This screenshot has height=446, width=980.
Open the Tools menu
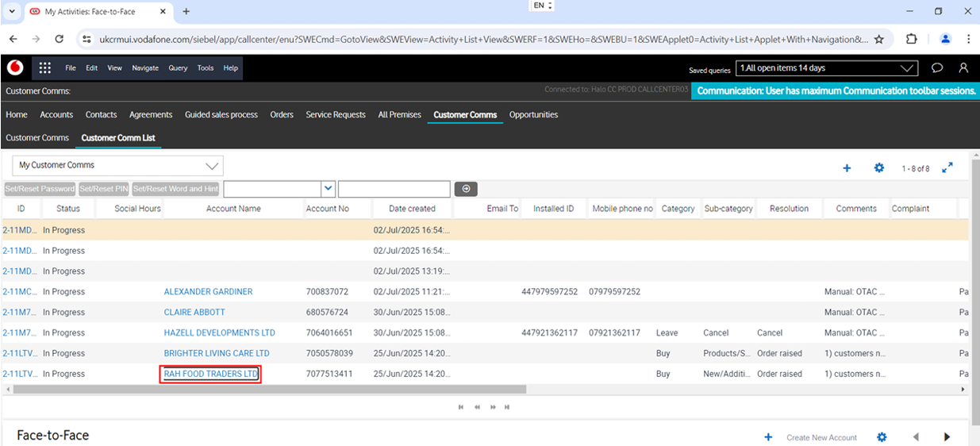click(x=206, y=68)
